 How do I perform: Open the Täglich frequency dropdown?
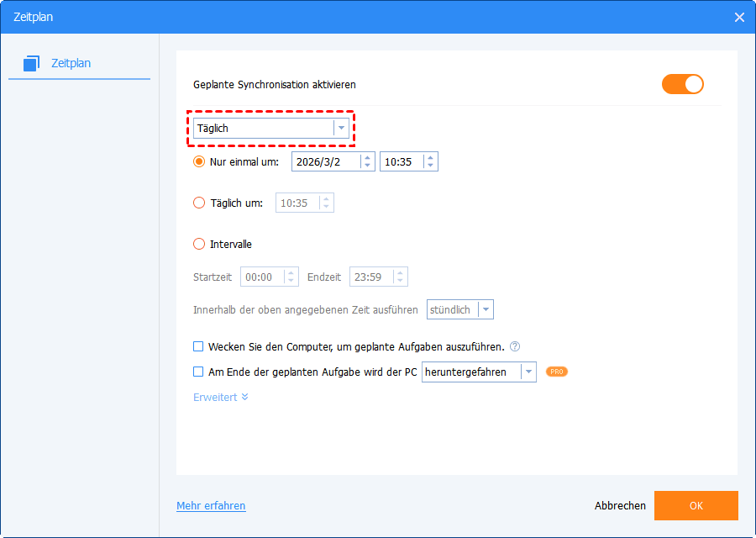pos(341,129)
